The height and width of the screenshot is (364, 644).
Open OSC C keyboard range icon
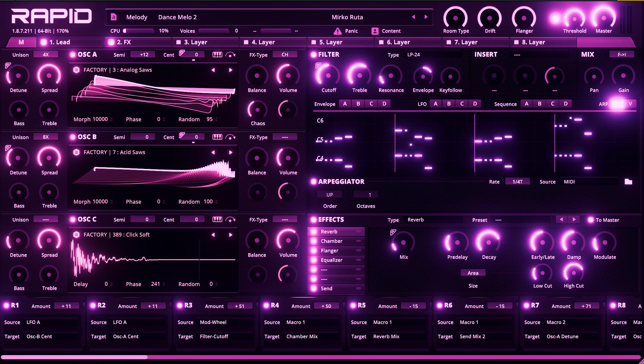point(217,219)
